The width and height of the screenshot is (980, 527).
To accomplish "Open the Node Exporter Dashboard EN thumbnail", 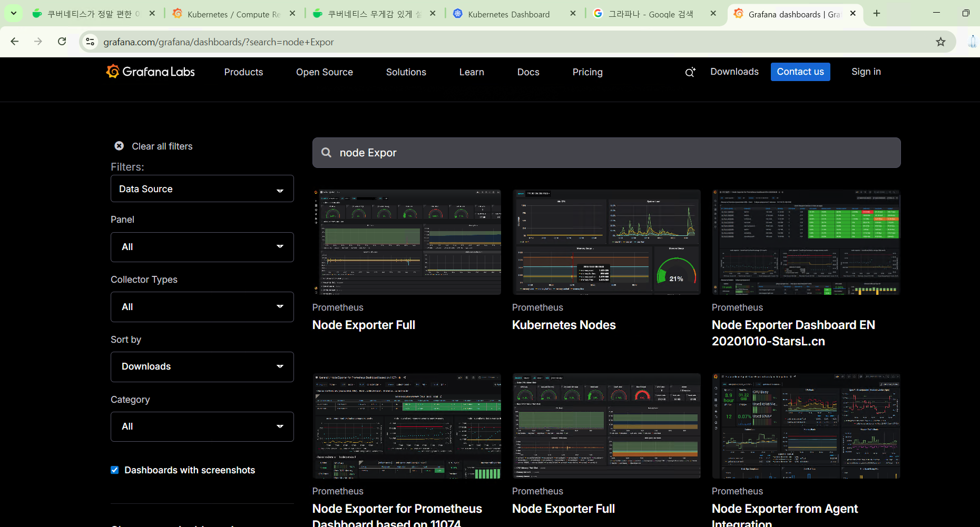I will click(x=806, y=242).
